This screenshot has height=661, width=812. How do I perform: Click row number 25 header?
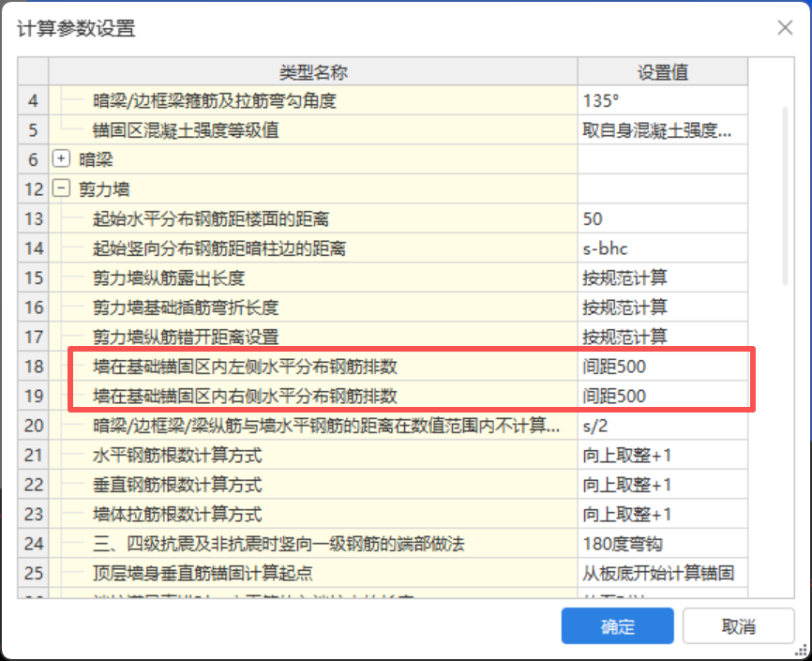(x=33, y=573)
